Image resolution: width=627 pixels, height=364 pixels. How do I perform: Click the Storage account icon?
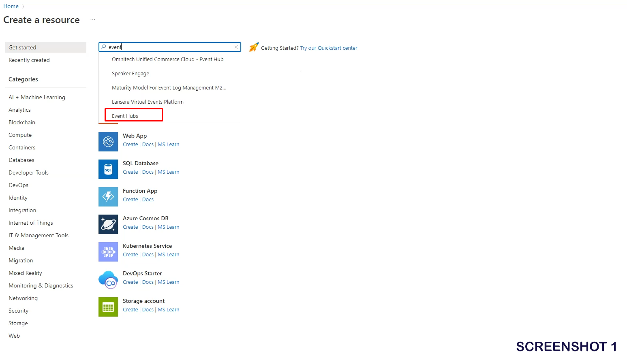tap(108, 307)
